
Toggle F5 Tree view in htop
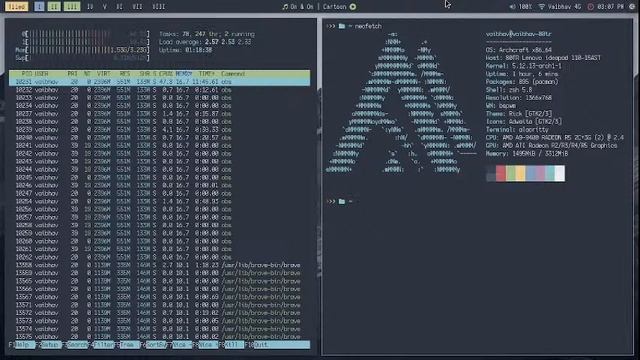pos(128,345)
